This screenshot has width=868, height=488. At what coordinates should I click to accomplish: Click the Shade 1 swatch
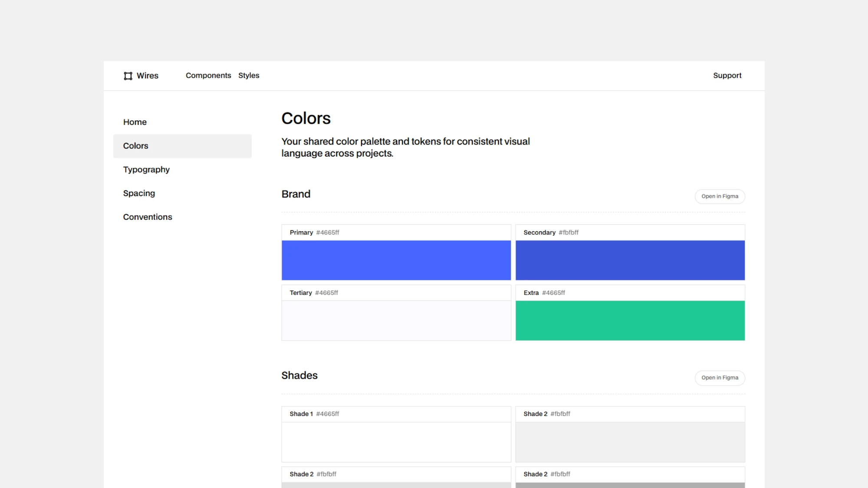pos(396,442)
